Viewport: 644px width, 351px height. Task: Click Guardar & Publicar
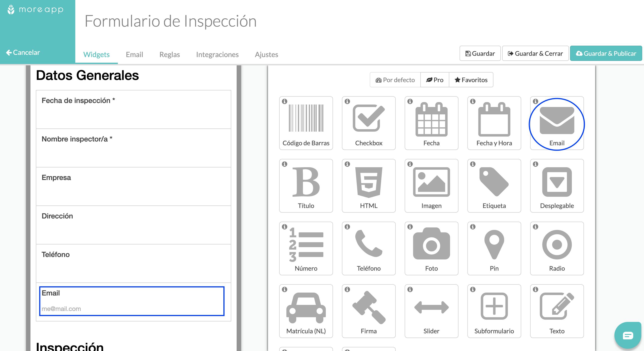[606, 54]
